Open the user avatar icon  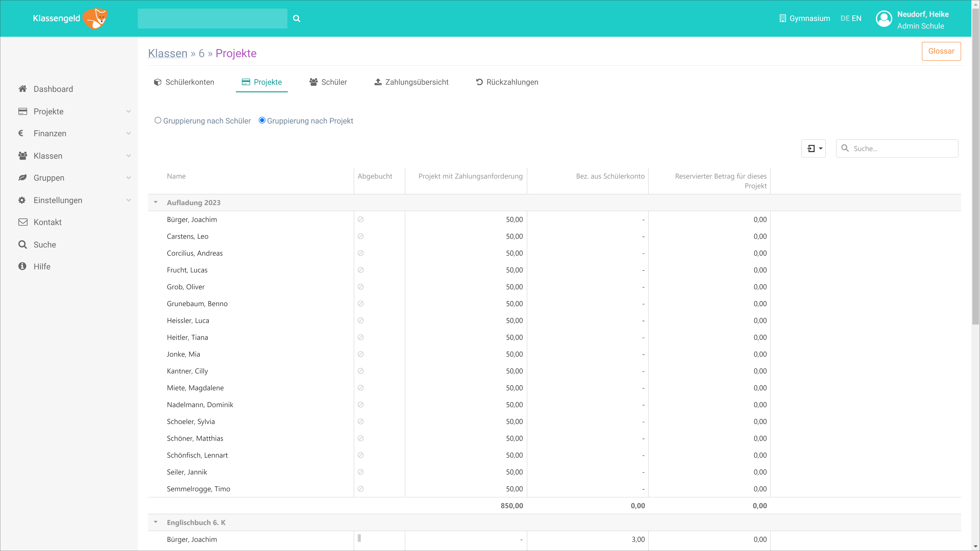click(x=884, y=18)
